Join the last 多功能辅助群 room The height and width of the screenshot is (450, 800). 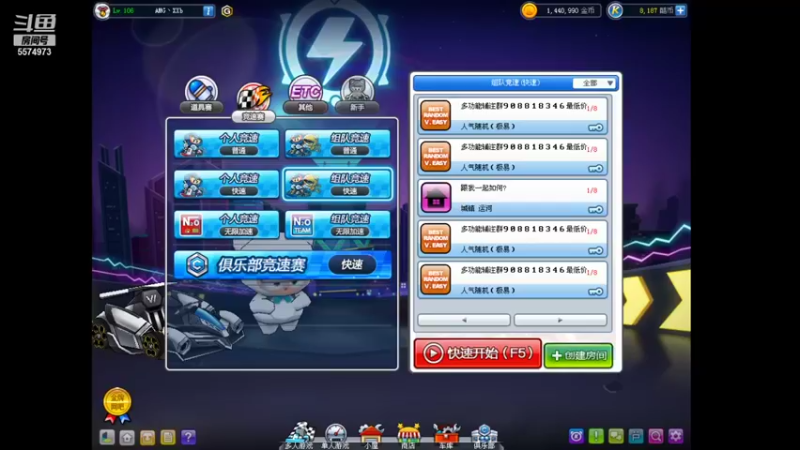[512, 280]
